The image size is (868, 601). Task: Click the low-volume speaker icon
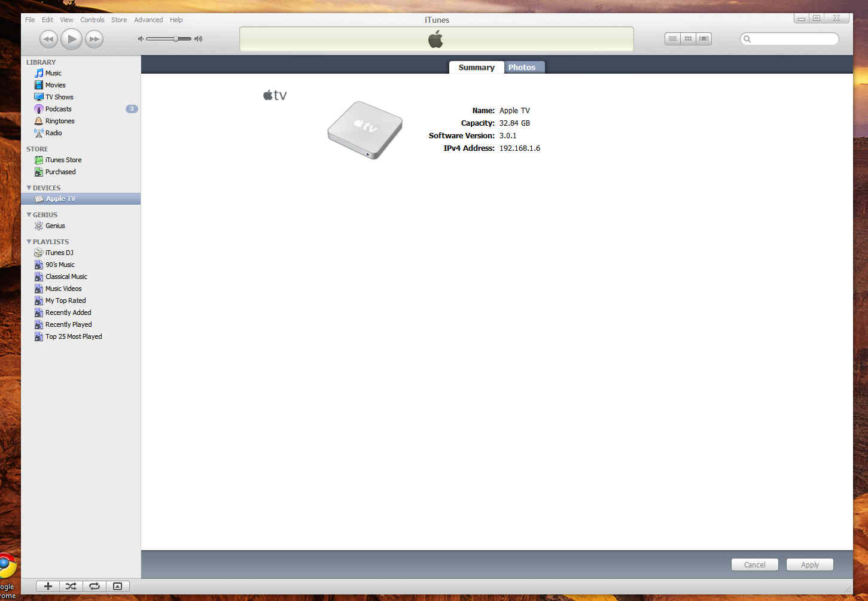pos(141,39)
